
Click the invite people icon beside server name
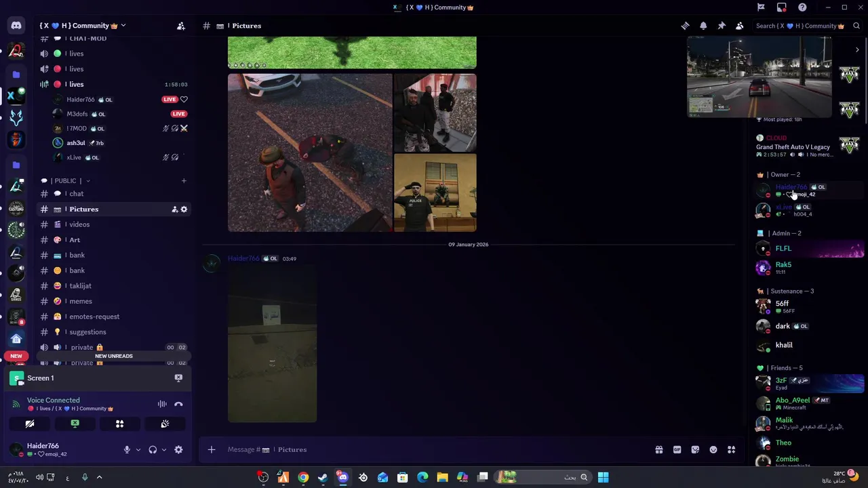pos(181,26)
